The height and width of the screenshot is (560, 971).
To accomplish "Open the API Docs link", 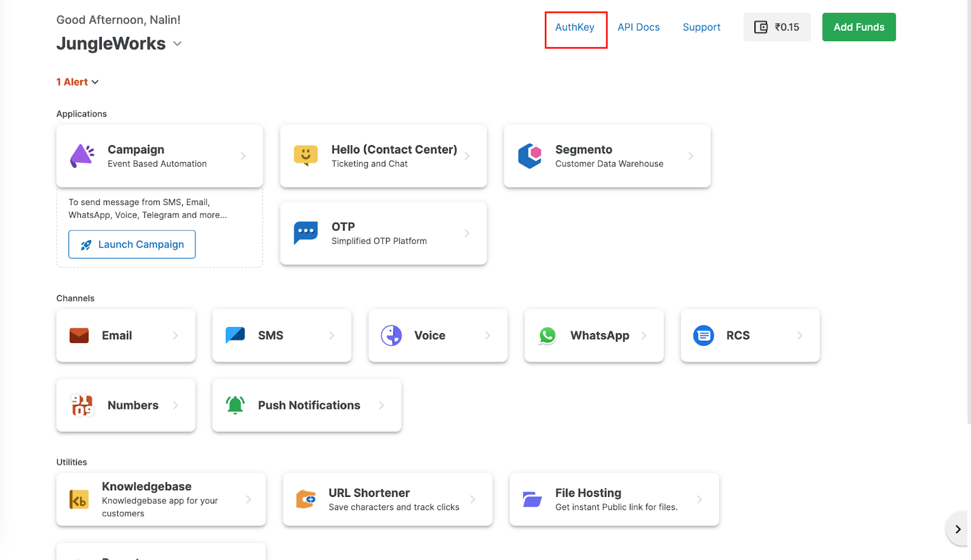I will pyautogui.click(x=638, y=27).
